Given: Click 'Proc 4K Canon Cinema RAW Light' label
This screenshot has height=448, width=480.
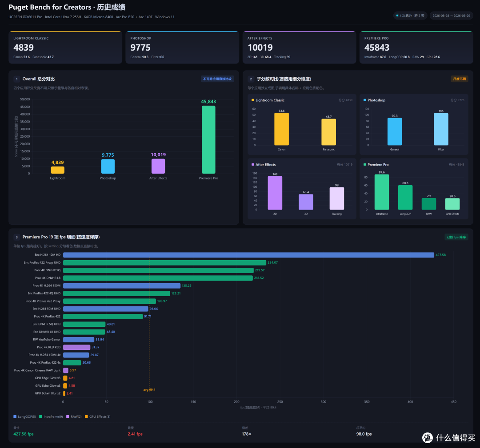Looking at the screenshot, I should click(37, 370).
